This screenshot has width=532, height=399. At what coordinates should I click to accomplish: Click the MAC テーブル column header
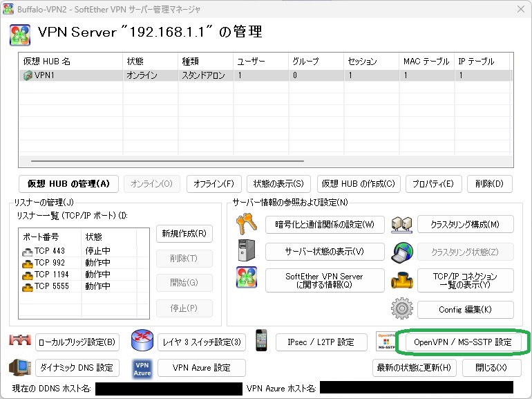[x=427, y=62]
